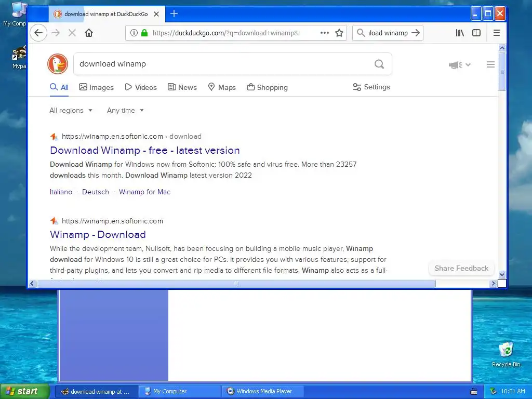The height and width of the screenshot is (399, 532).
Task: Open the search Settings option
Action: coord(371,87)
